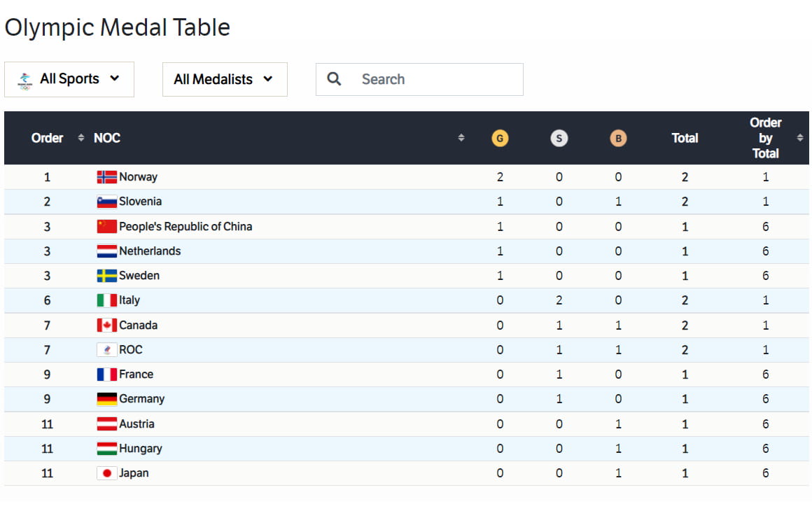Sort by the NOC column arrows
The width and height of the screenshot is (812, 525).
461,138
